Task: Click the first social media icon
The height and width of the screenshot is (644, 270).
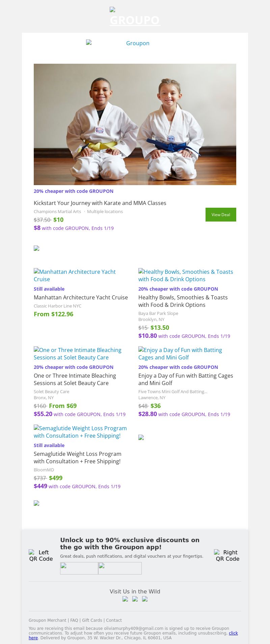Action: (125, 599)
